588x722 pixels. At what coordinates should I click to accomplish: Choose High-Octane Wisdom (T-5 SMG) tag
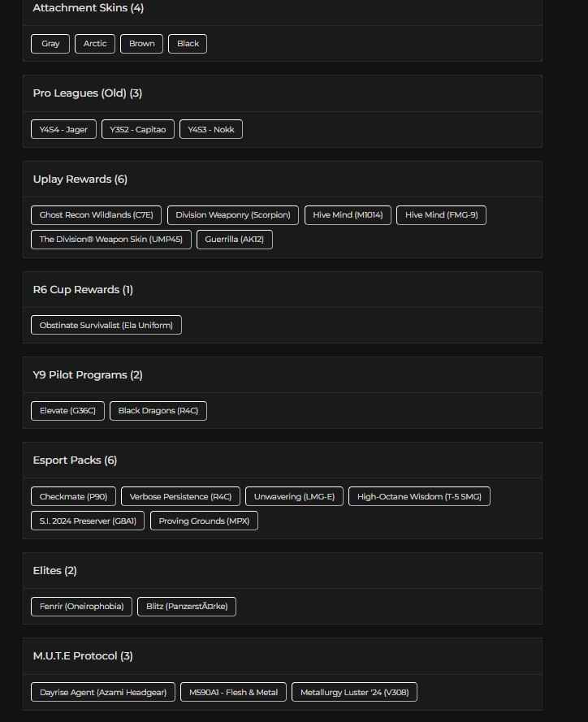419,497
